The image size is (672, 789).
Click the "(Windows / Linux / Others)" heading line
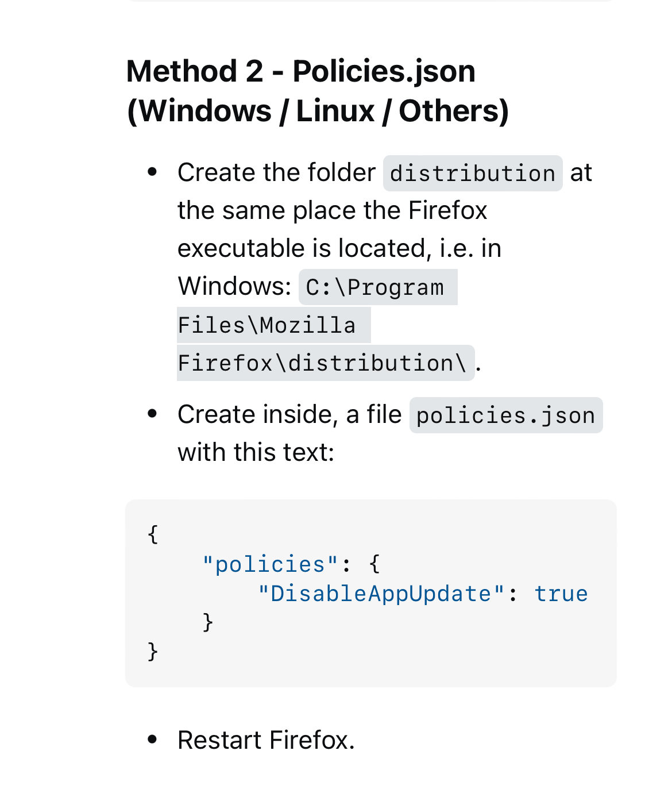tap(318, 111)
